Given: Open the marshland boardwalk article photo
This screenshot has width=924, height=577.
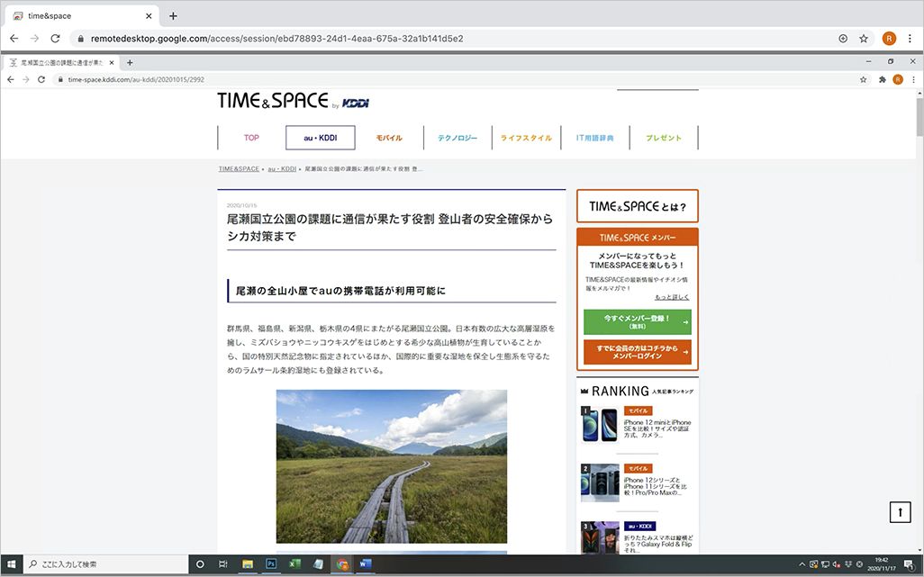Looking at the screenshot, I should (391, 466).
